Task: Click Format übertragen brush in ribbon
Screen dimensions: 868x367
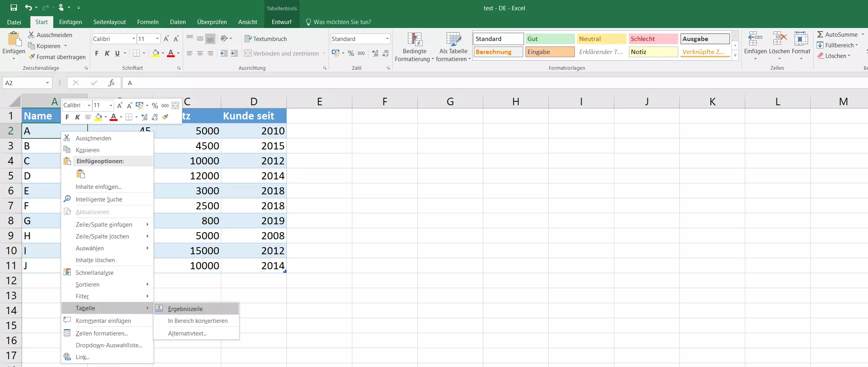Action: (32, 57)
